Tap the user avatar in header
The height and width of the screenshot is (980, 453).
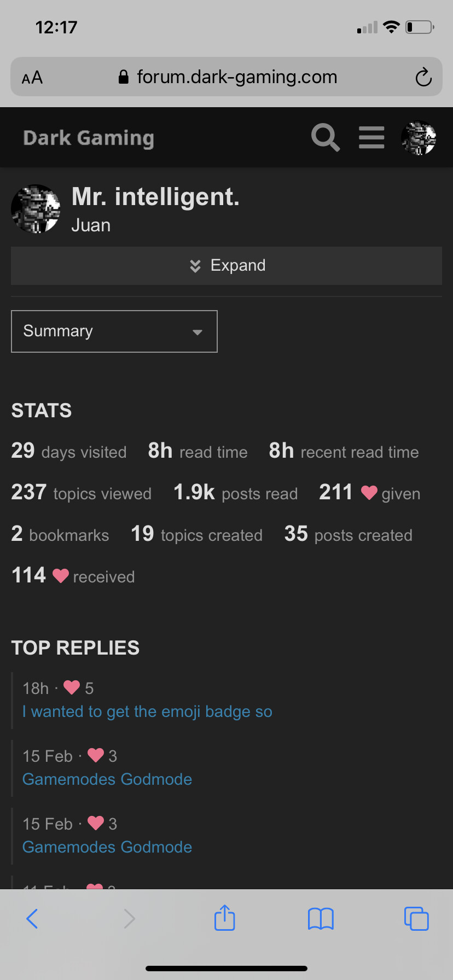click(419, 138)
